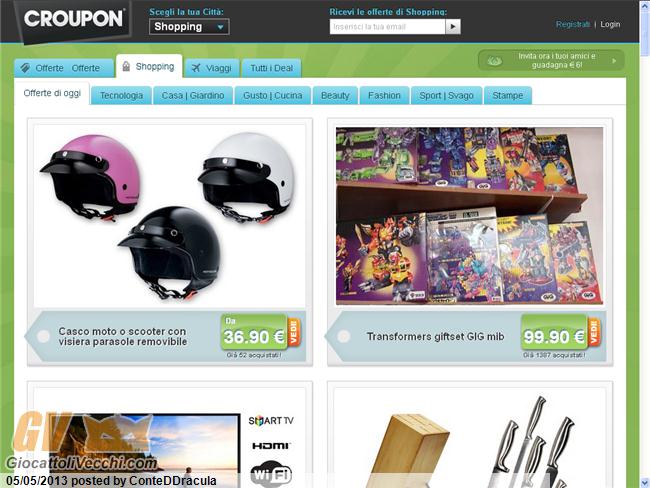Open the Tutti i Deal tab
This screenshot has height=488, width=650.
pos(272,68)
